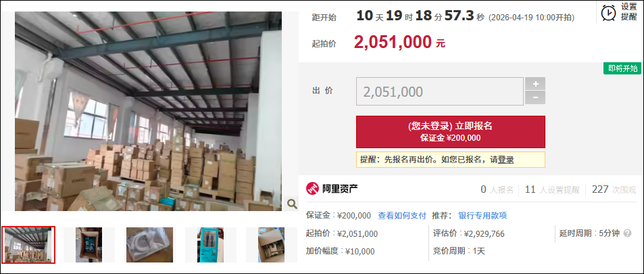Click the large warehouse main photo
644x274 pixels.
[148, 111]
